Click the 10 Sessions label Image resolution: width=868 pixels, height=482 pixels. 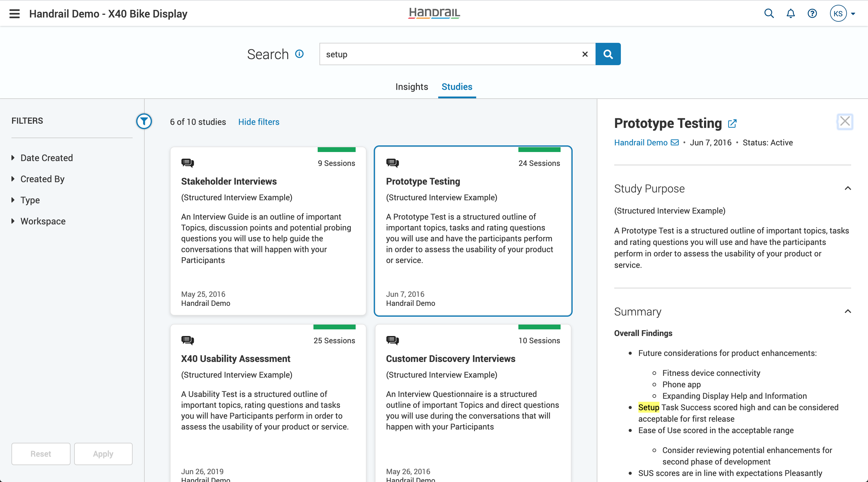pos(539,341)
